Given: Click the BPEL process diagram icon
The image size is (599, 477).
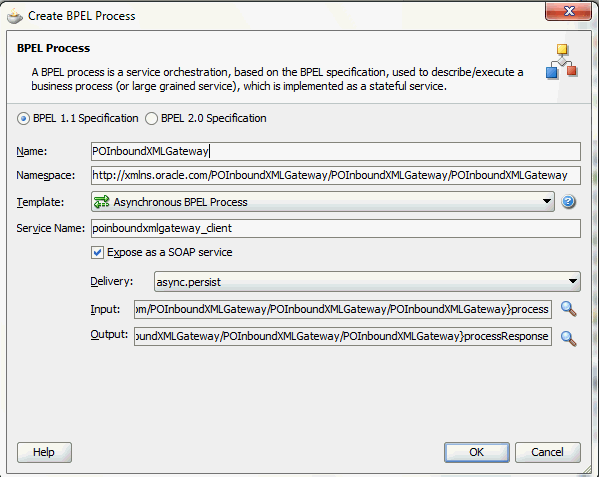Looking at the screenshot, I should click(x=562, y=61).
